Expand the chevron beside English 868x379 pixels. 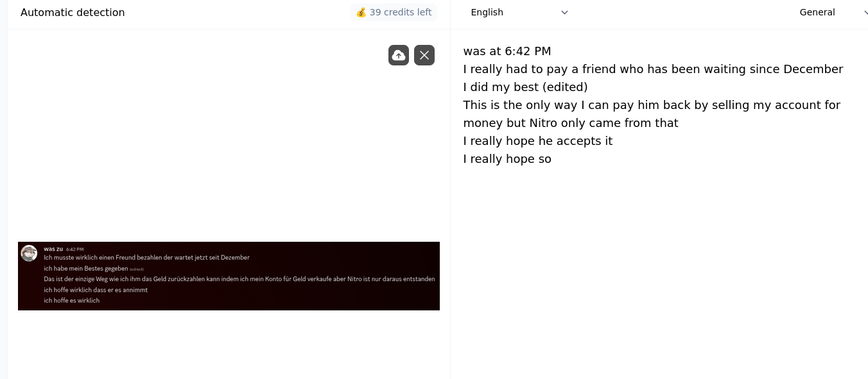click(564, 12)
